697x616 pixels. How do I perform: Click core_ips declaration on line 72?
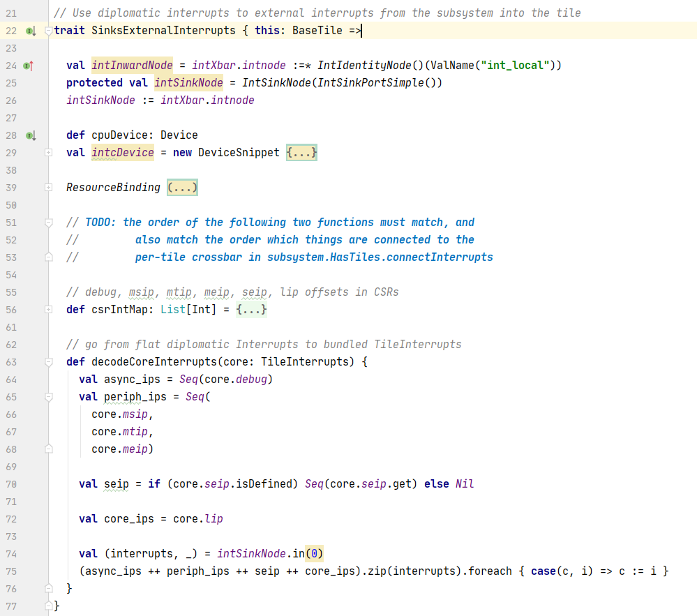click(x=129, y=518)
